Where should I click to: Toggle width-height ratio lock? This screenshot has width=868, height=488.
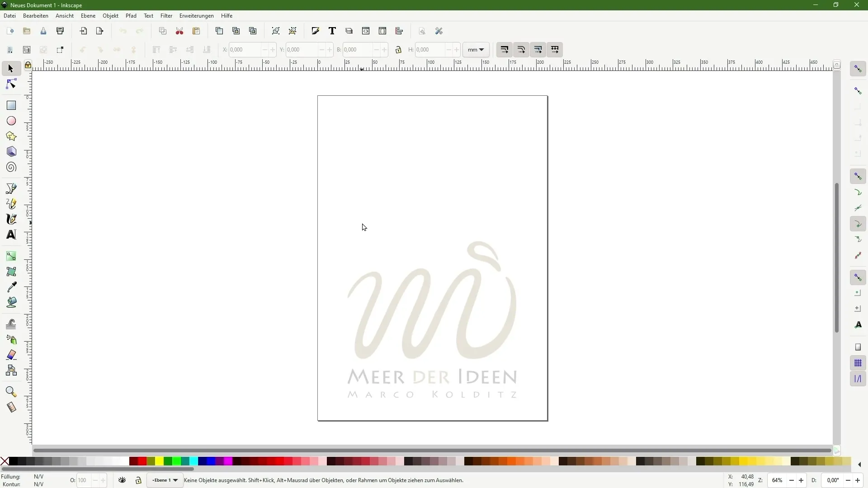pos(398,50)
